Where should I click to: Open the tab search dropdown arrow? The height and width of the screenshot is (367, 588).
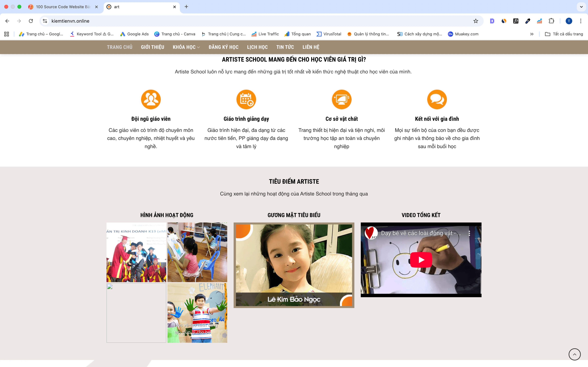click(581, 7)
